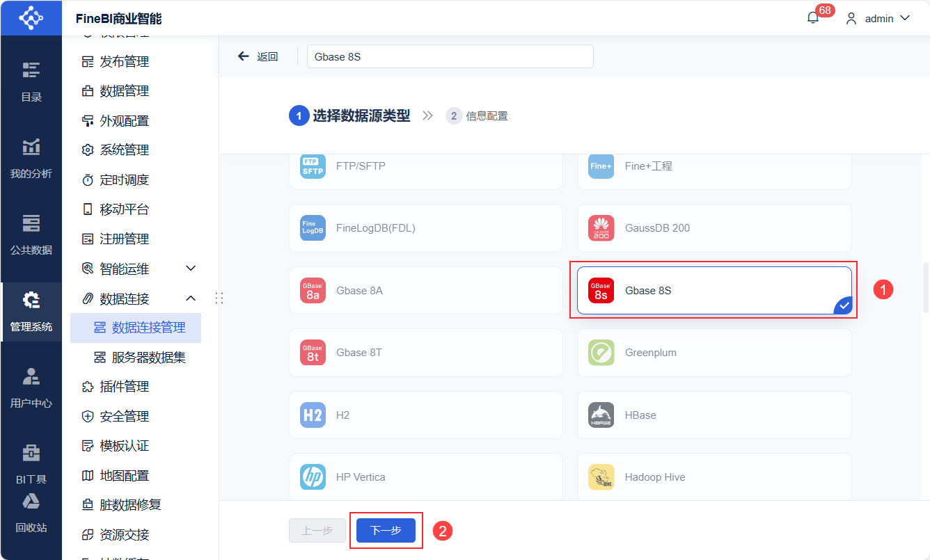Select the Greenplum data source card
Viewport: 930px width, 560px height.
[x=714, y=353]
